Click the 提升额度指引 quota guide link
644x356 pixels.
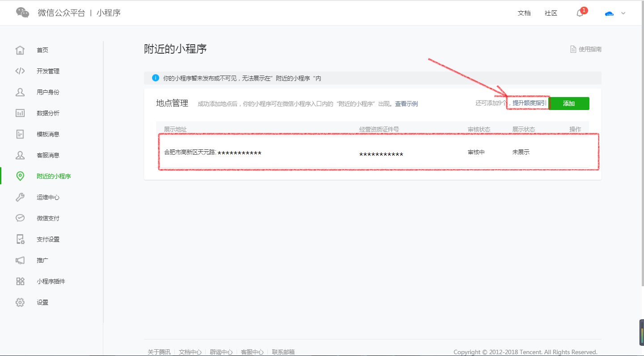pyautogui.click(x=528, y=102)
